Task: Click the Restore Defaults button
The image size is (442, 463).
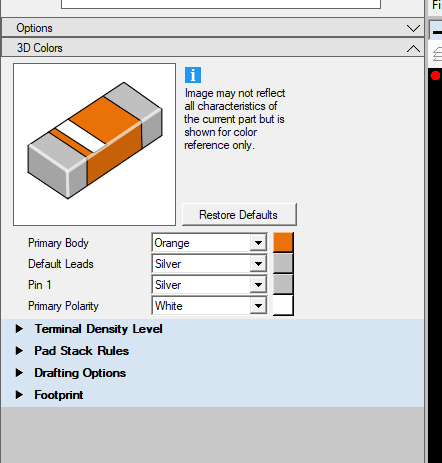Action: click(x=239, y=214)
